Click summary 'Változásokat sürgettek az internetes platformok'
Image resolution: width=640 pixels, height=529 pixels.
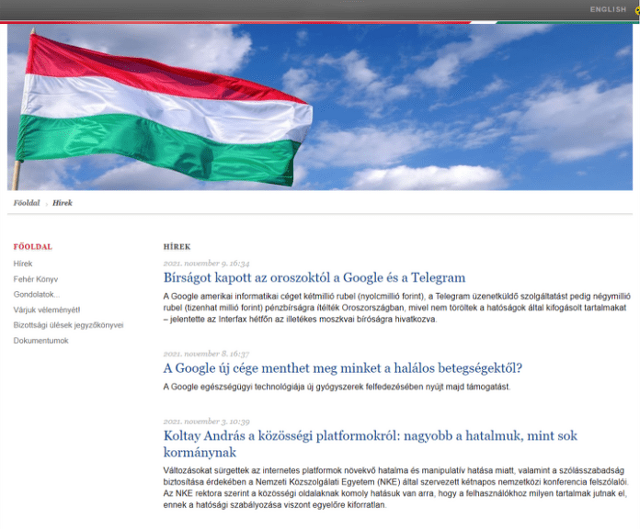395,487
